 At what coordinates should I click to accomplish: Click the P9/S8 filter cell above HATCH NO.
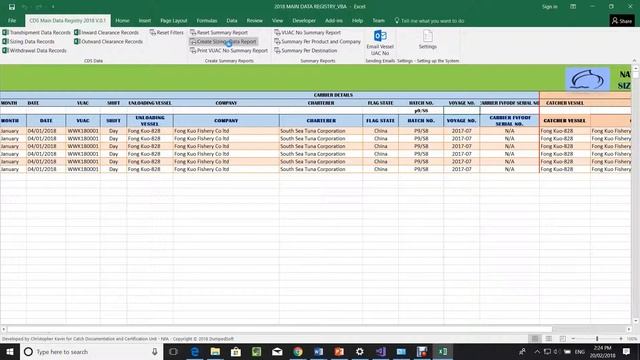point(421,111)
